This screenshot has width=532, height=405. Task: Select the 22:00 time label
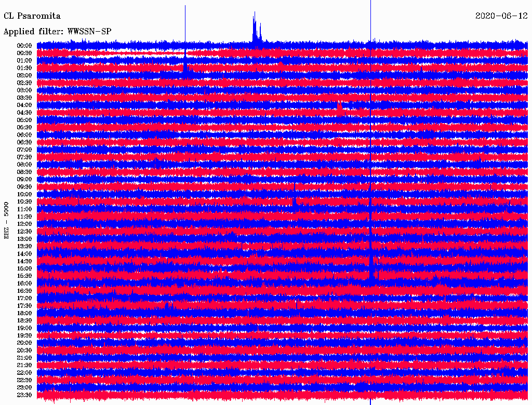[x=24, y=373]
